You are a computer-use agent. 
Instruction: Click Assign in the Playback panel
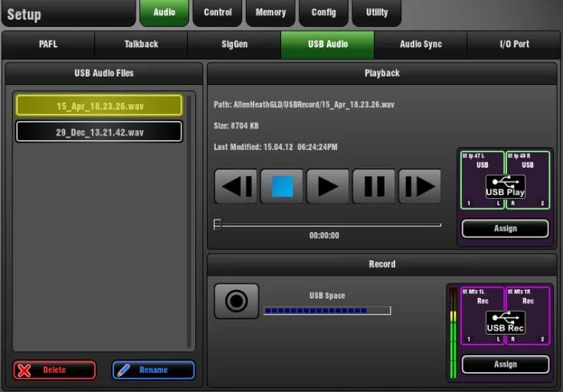pyautogui.click(x=506, y=229)
